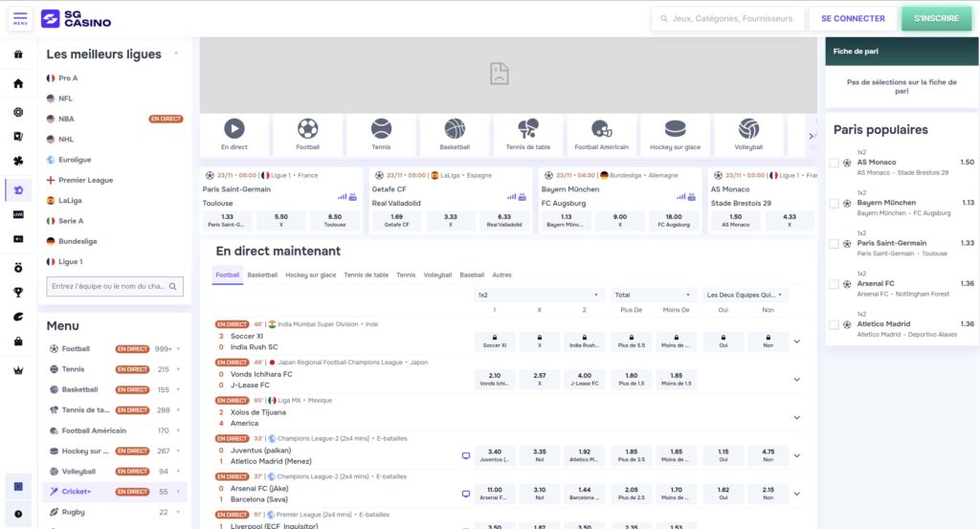Open the help question-mark sidebar icon
The height and width of the screenshot is (529, 980).
coord(18,514)
